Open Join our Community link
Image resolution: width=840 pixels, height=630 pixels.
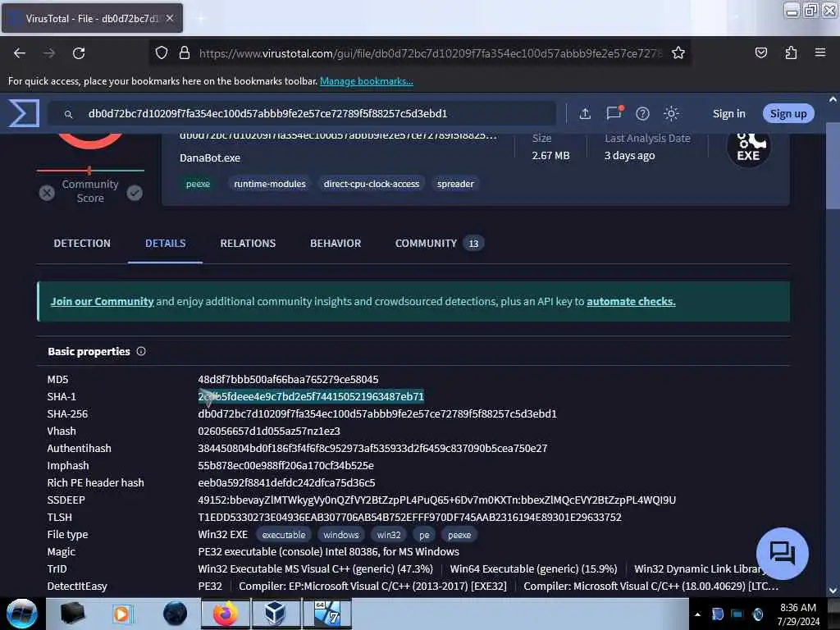(103, 302)
